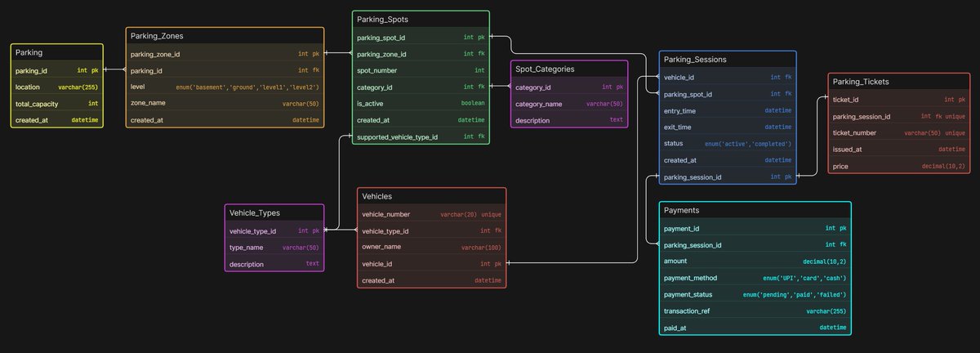
Task: Select issued_at row in Parking_Tickets
Action: point(899,150)
